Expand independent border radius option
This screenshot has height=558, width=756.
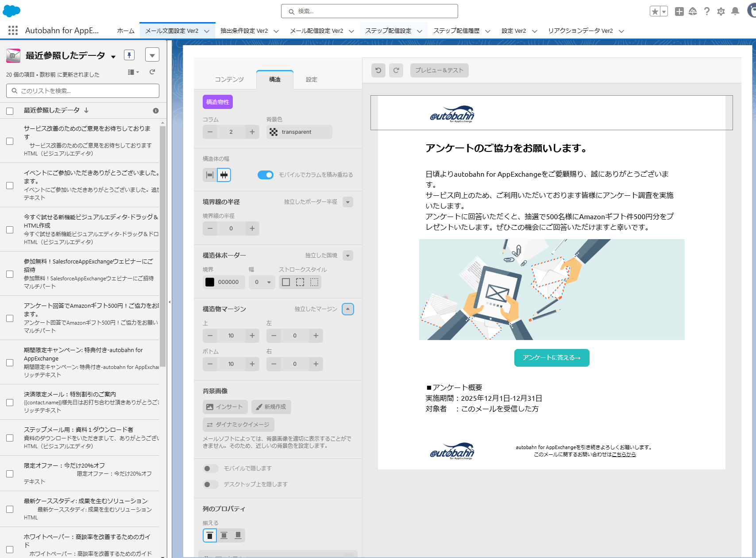pos(348,202)
